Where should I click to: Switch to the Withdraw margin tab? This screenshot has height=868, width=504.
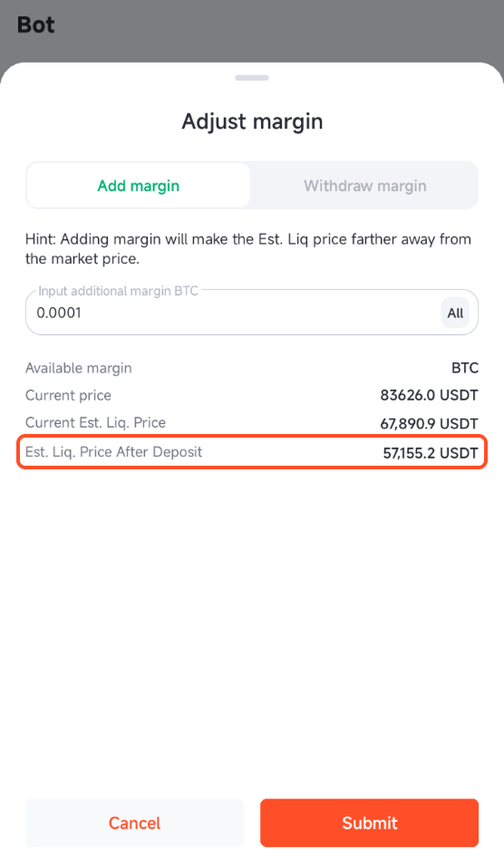pyautogui.click(x=364, y=186)
